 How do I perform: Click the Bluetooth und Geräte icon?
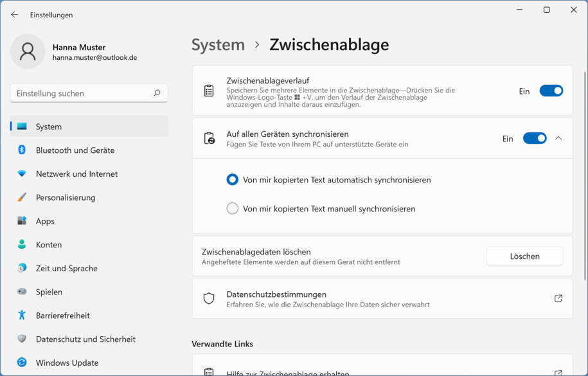(x=22, y=150)
